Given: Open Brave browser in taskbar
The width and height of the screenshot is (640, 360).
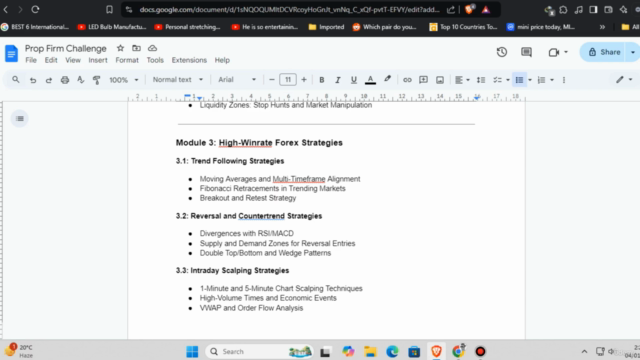Looking at the screenshot, I should (436, 351).
